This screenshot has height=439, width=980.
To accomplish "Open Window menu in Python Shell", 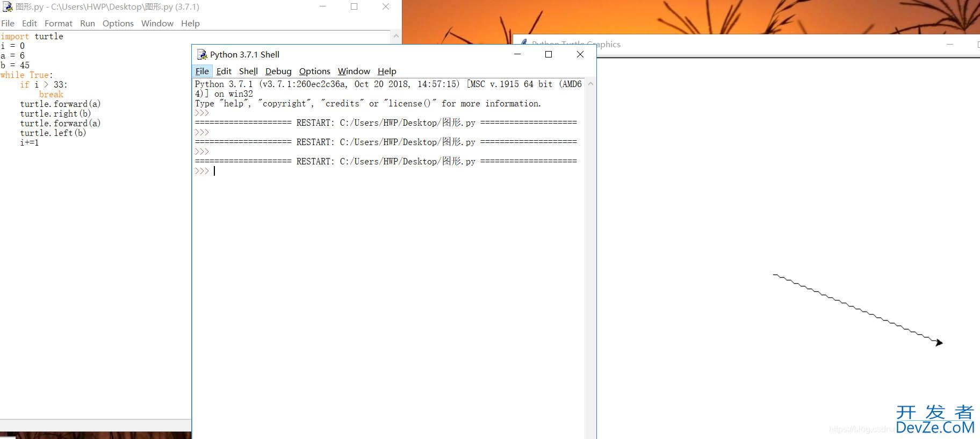I will (354, 71).
